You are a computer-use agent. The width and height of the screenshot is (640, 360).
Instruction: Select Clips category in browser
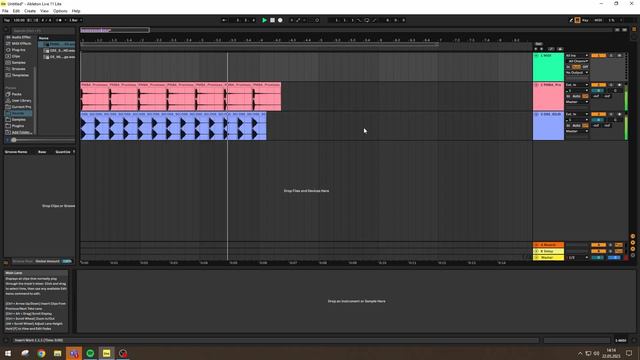click(x=14, y=56)
